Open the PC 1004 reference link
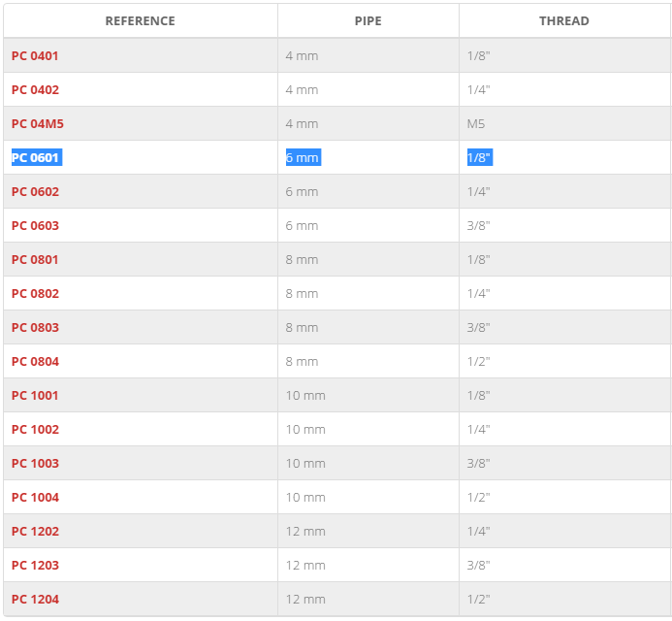This screenshot has width=672, height=621. tap(35, 497)
